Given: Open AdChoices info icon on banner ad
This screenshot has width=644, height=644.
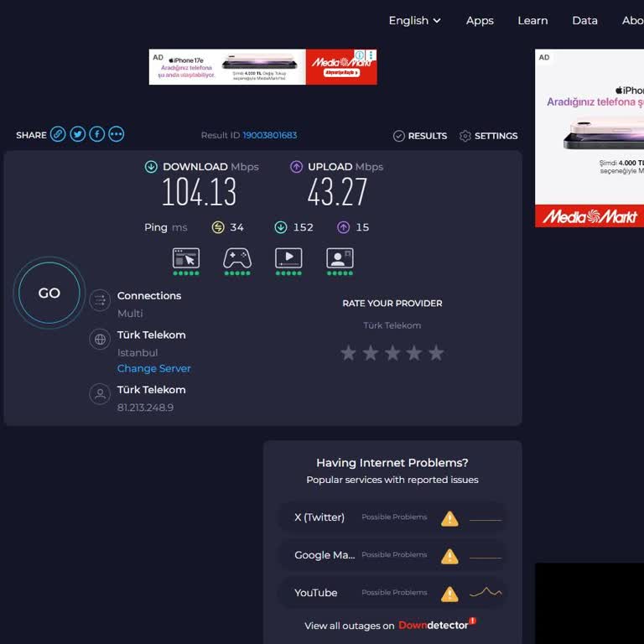Looking at the screenshot, I should 360,55.
